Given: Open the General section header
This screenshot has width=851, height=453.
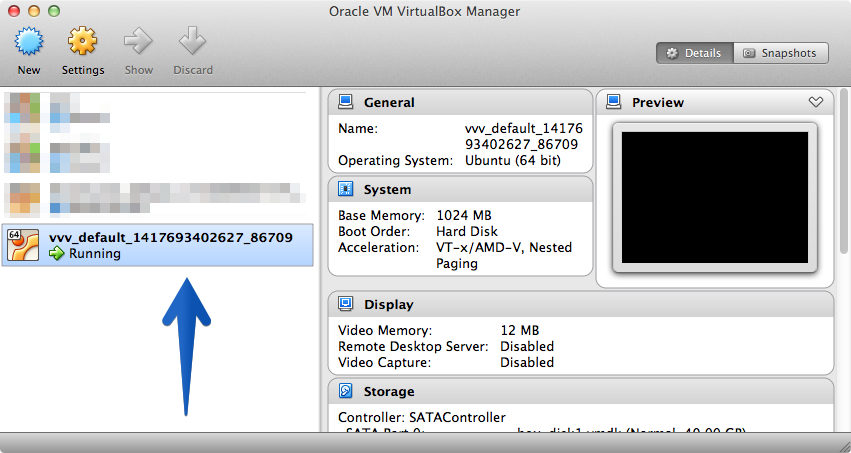Looking at the screenshot, I should [460, 103].
